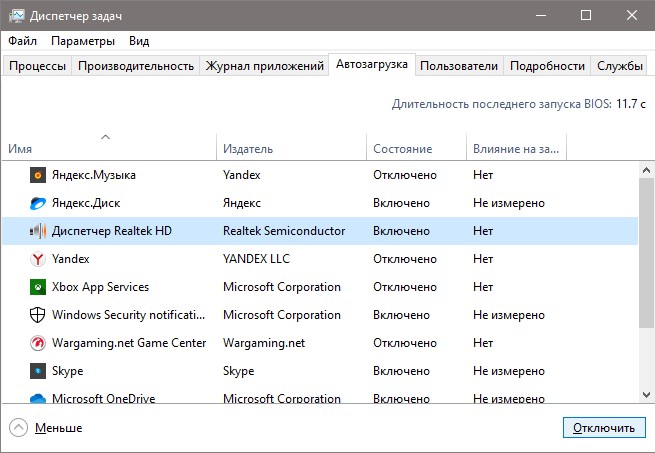
Task: Click the scrollbar up arrow
Action: point(646,170)
